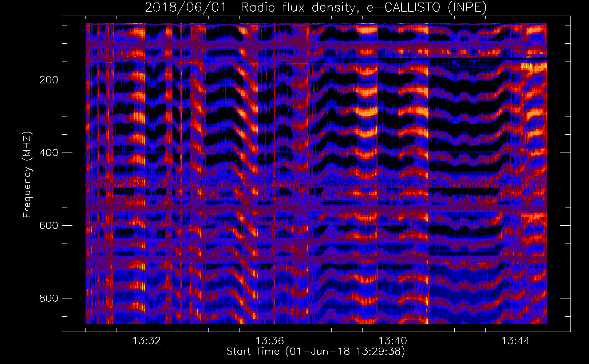Click the "Frequency (MHZ)" axis label

click(27, 174)
